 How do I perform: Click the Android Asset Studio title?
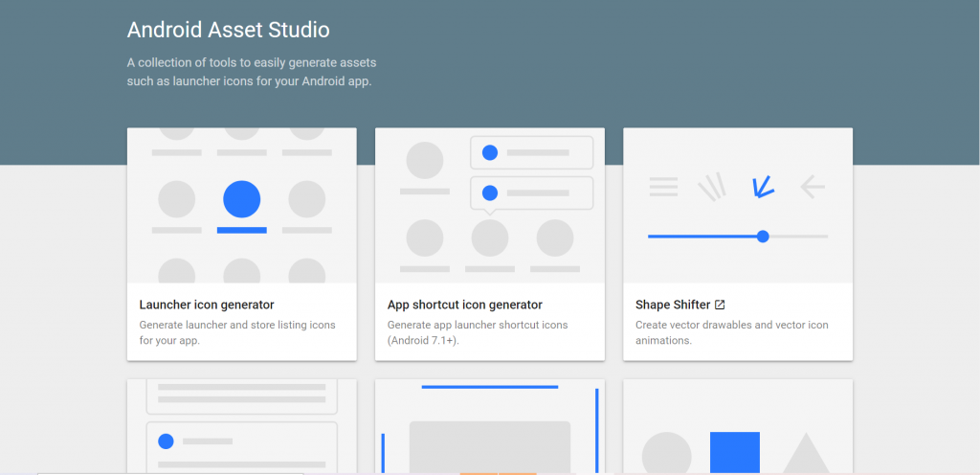pos(228,30)
